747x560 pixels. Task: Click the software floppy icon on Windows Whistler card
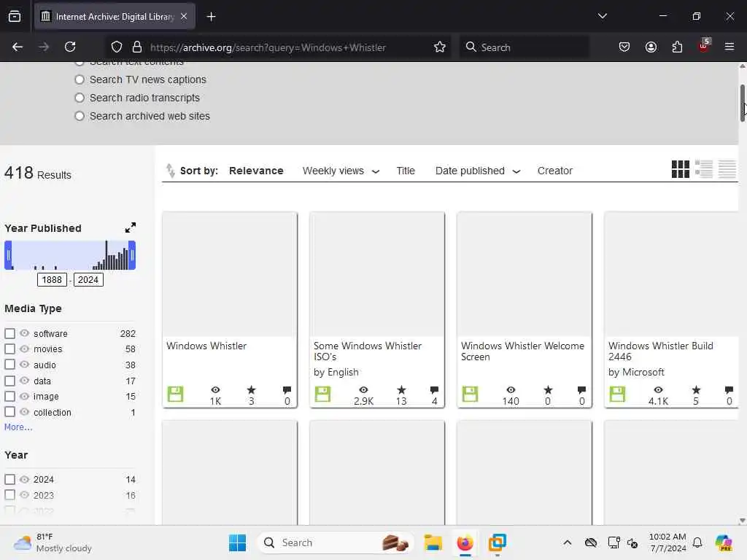pyautogui.click(x=175, y=394)
